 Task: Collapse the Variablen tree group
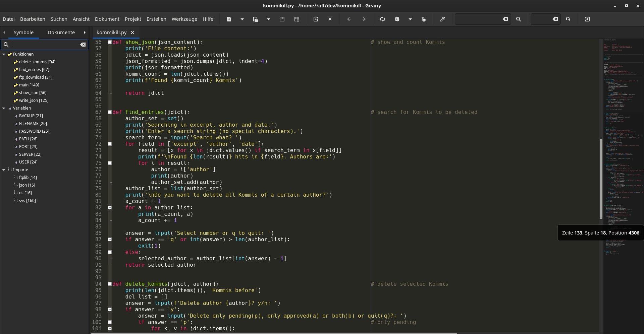(4, 108)
